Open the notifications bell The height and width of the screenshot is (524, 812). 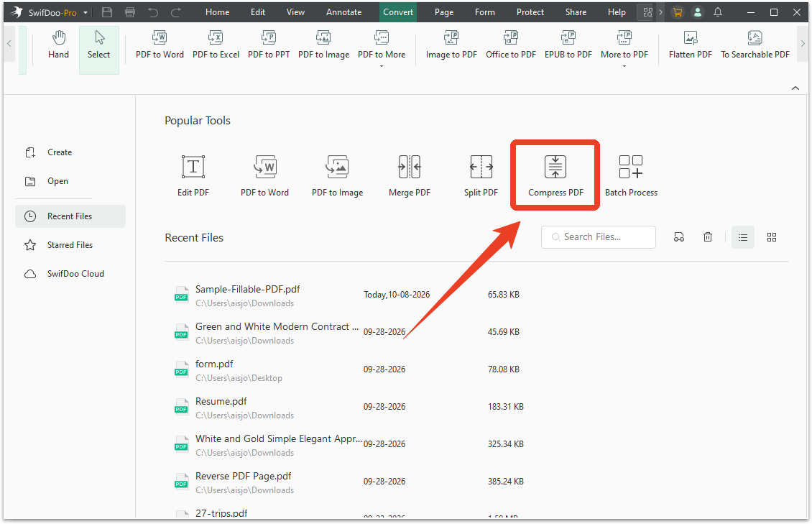point(718,12)
